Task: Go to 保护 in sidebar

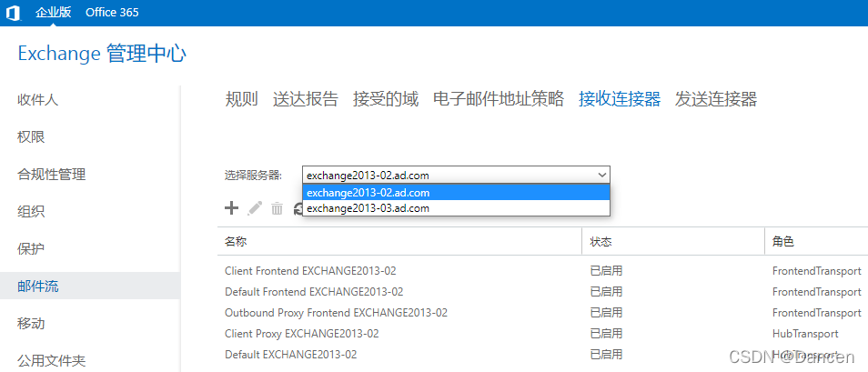Action: [31, 249]
